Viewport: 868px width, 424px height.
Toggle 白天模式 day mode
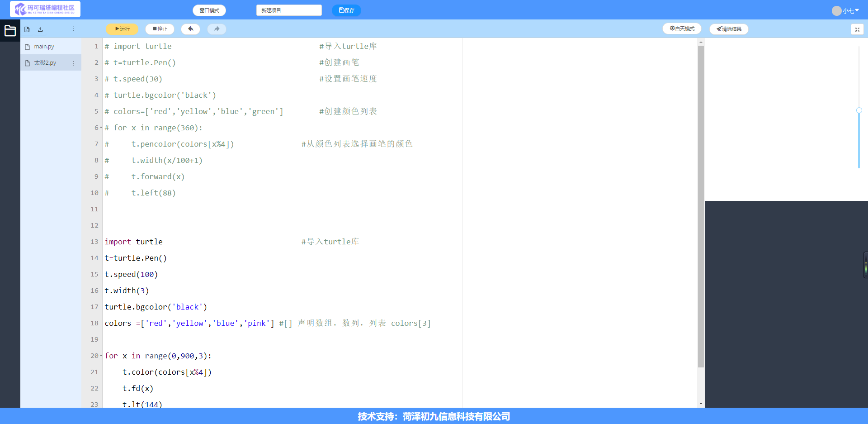tap(682, 29)
